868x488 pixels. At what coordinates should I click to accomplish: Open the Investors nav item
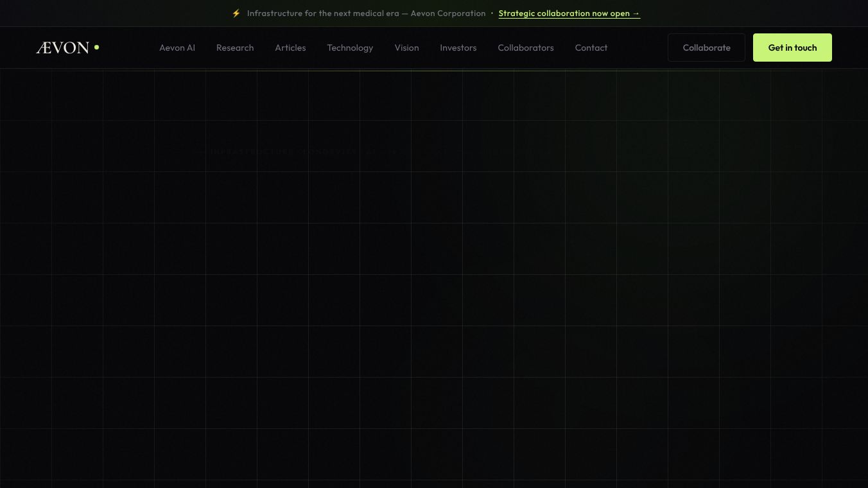click(x=458, y=48)
